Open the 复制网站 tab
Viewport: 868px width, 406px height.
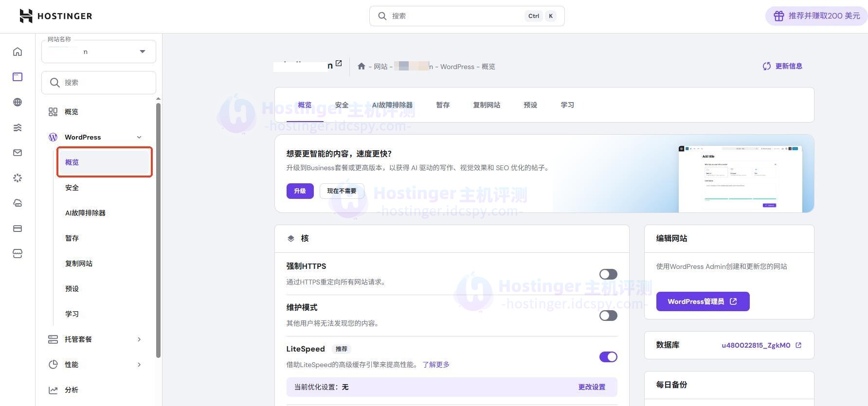[x=487, y=105]
